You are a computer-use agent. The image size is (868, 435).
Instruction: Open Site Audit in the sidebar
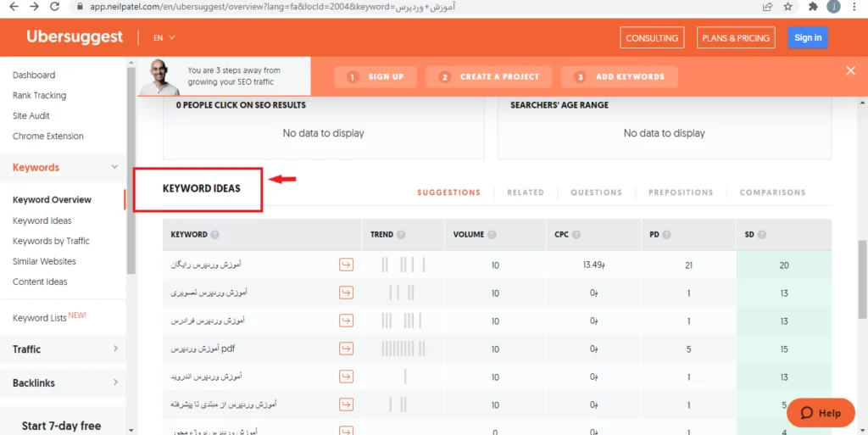pyautogui.click(x=31, y=115)
